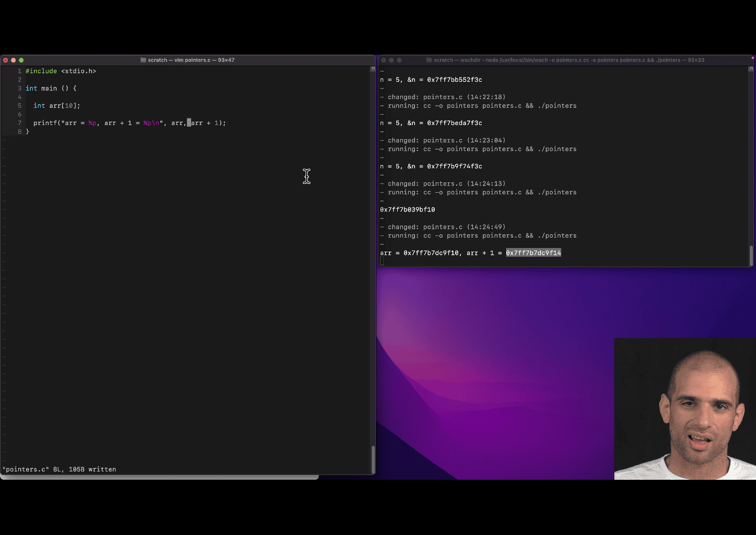Close the vim pointers.c terminal window
Screen dimensions: 756x535
[x=6, y=60]
